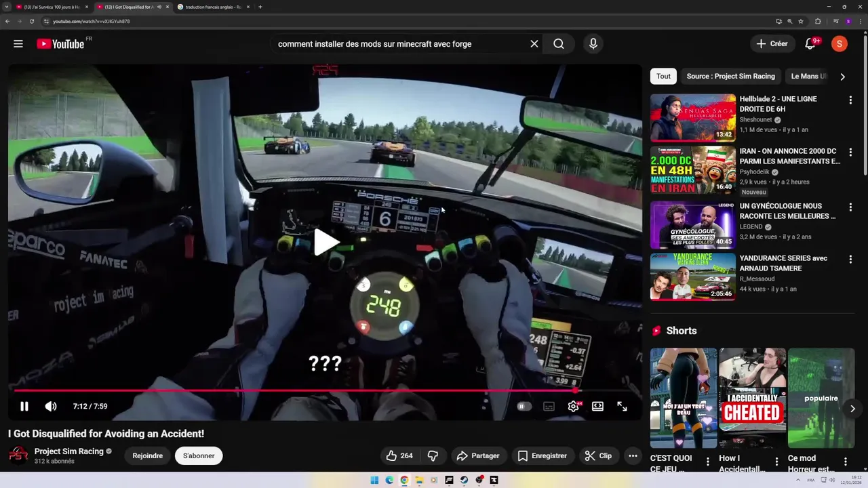The image size is (868, 488).
Task: Open File Explorer from the taskbar
Action: 419,480
